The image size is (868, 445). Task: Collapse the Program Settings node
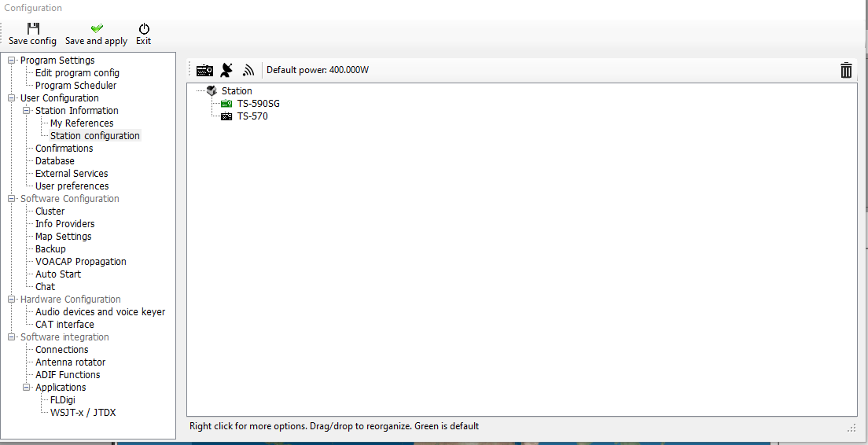click(x=11, y=61)
